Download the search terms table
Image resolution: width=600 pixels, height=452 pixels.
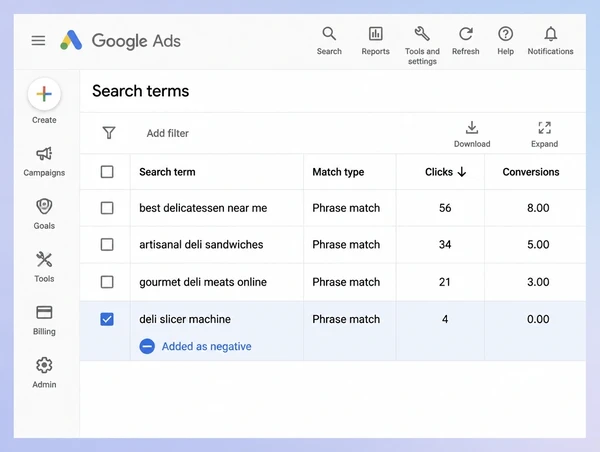472,134
